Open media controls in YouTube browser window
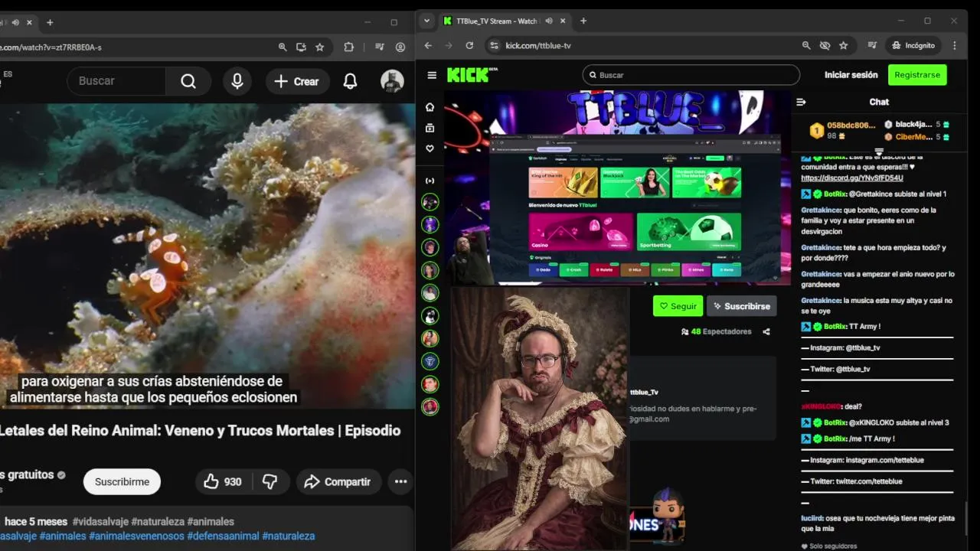This screenshot has height=551, width=980. [x=379, y=47]
